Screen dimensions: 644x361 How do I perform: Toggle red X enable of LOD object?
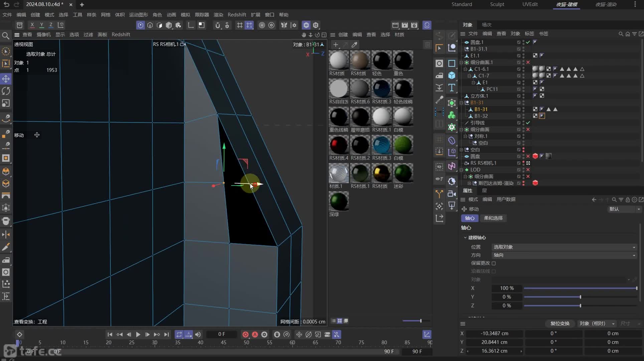click(528, 170)
